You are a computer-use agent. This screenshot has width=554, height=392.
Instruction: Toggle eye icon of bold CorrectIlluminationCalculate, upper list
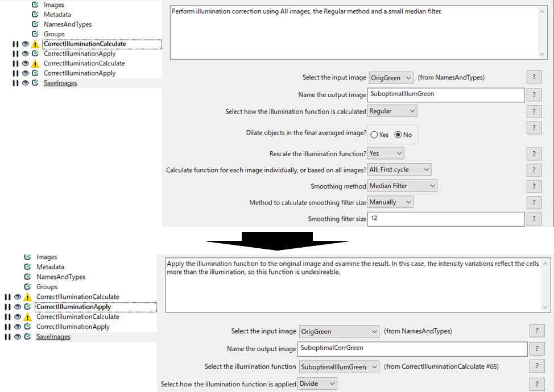(x=25, y=44)
